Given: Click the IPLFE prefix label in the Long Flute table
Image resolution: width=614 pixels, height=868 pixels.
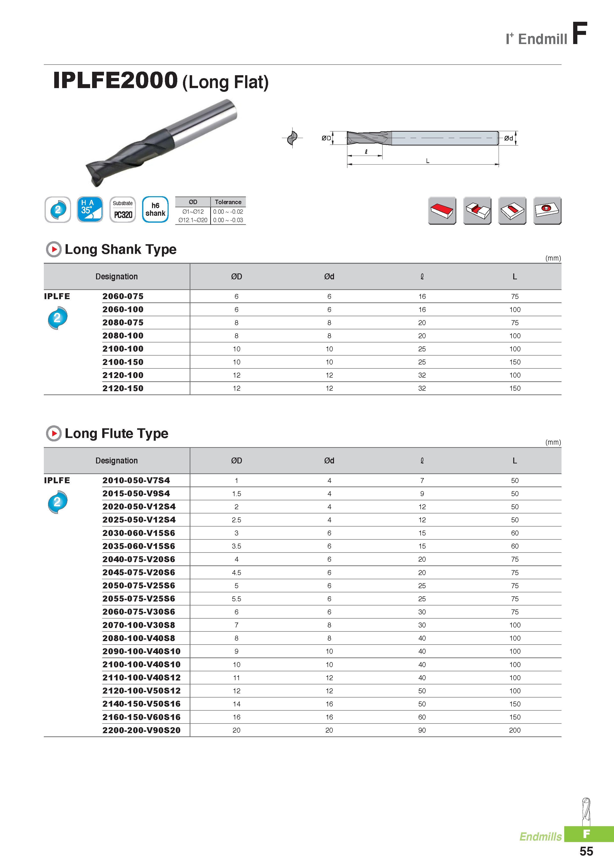Looking at the screenshot, I should pos(57,481).
